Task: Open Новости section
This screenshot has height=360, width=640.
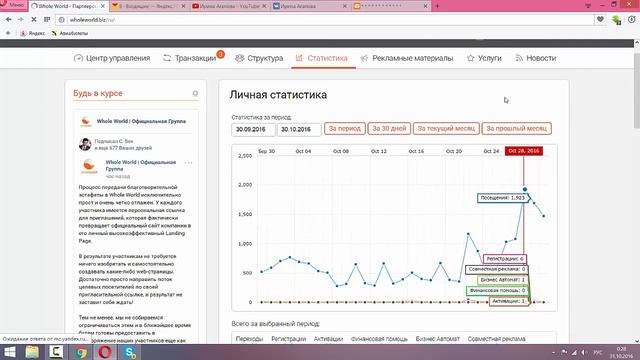Action: tap(536, 58)
